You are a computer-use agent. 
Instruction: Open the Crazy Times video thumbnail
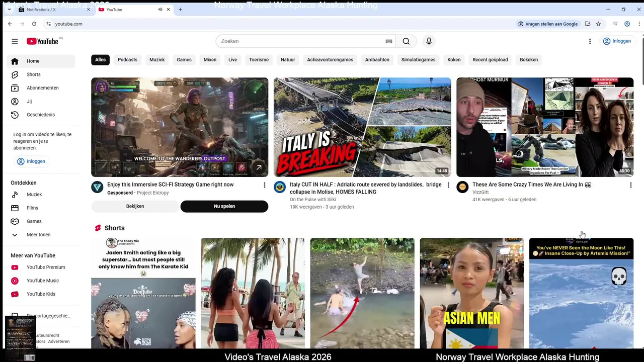pos(545,127)
